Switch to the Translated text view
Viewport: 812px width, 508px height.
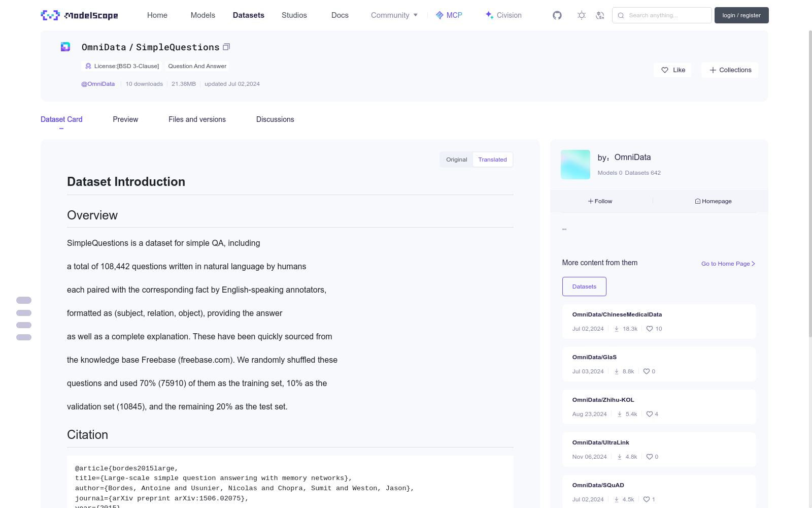[x=492, y=160]
